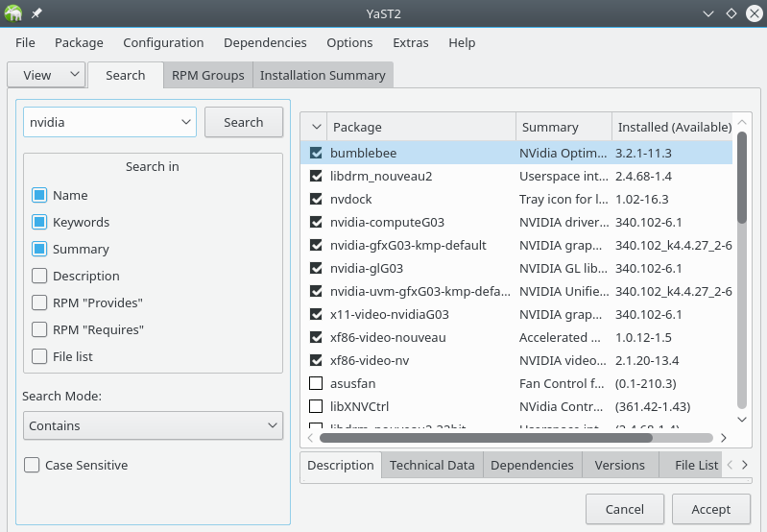Click the Accept button

[x=711, y=509]
